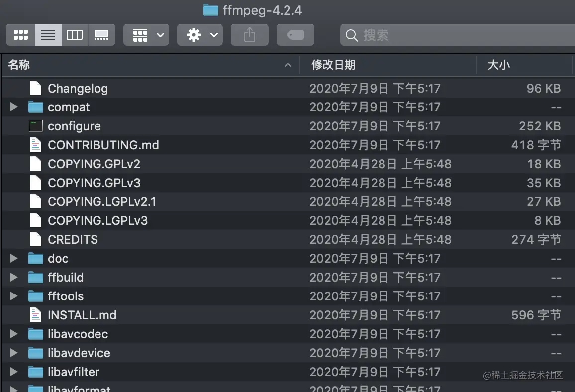Open the group-by arrangement dropdown

pos(146,35)
